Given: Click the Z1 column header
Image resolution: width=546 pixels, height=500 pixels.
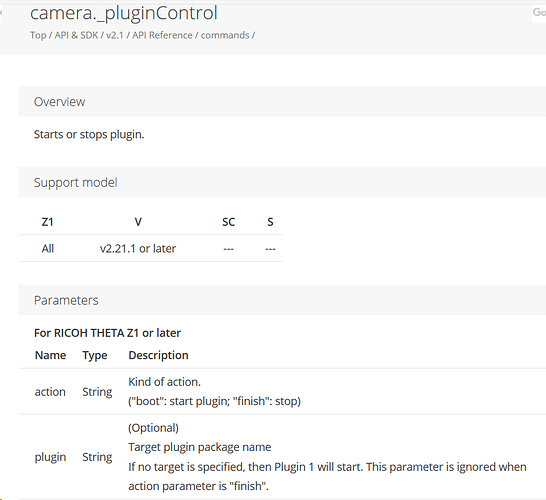Looking at the screenshot, I should pyautogui.click(x=47, y=222).
